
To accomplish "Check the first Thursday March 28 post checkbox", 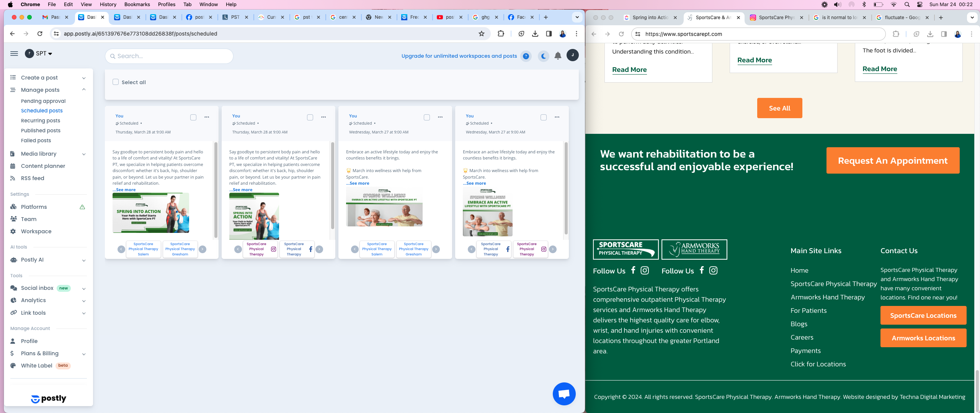I will coord(193,117).
